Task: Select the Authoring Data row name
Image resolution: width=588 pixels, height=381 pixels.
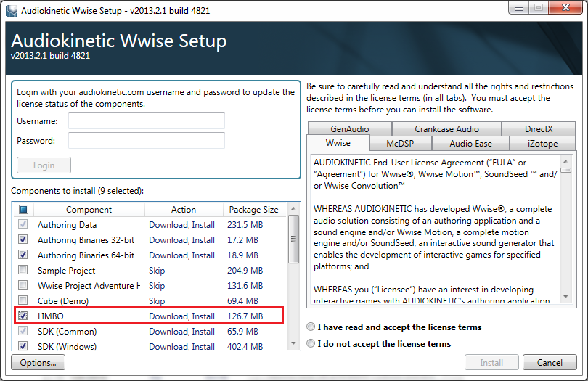Action: click(67, 225)
